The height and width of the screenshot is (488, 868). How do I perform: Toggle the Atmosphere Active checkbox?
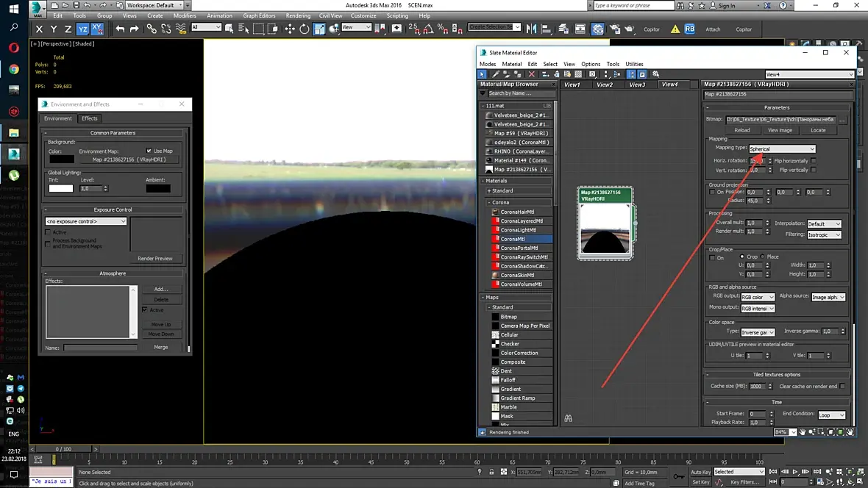(145, 310)
